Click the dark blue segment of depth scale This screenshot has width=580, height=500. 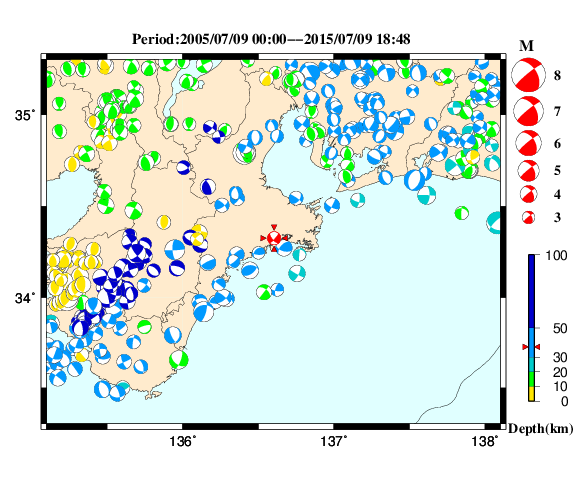532,291
